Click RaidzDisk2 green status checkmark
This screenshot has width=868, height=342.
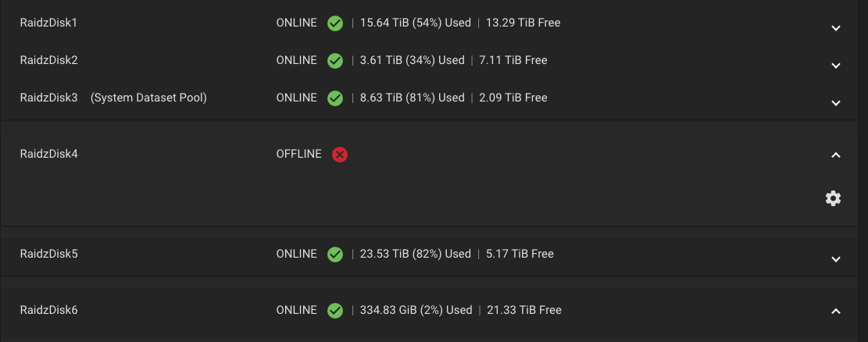[335, 60]
